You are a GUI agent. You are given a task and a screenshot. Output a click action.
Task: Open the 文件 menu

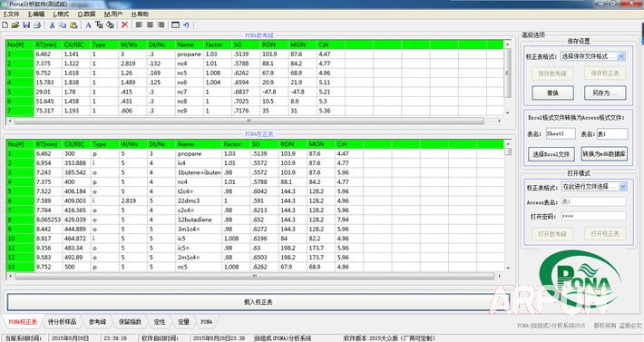pos(12,14)
